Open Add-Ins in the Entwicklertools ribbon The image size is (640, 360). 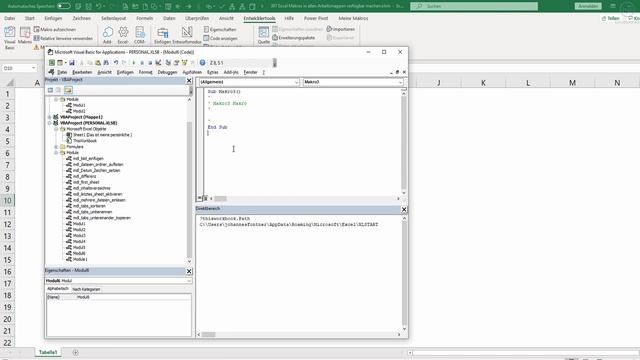pos(108,35)
